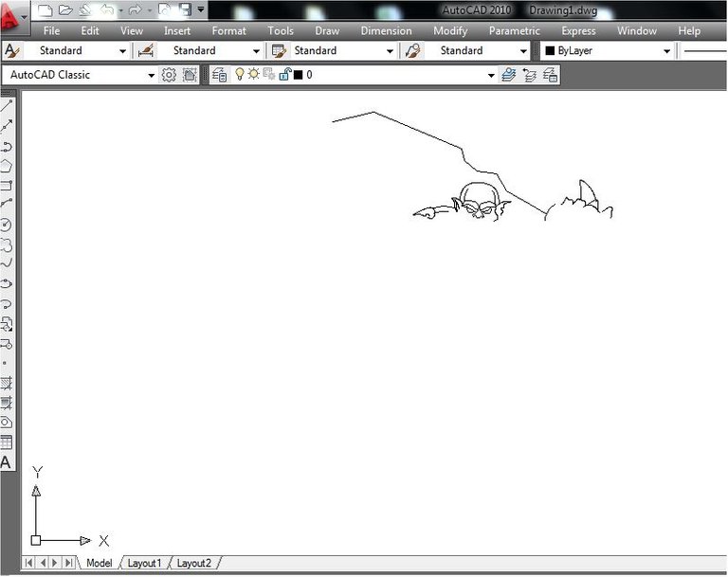The height and width of the screenshot is (577, 728).
Task: Open the Draw menu
Action: tap(327, 30)
